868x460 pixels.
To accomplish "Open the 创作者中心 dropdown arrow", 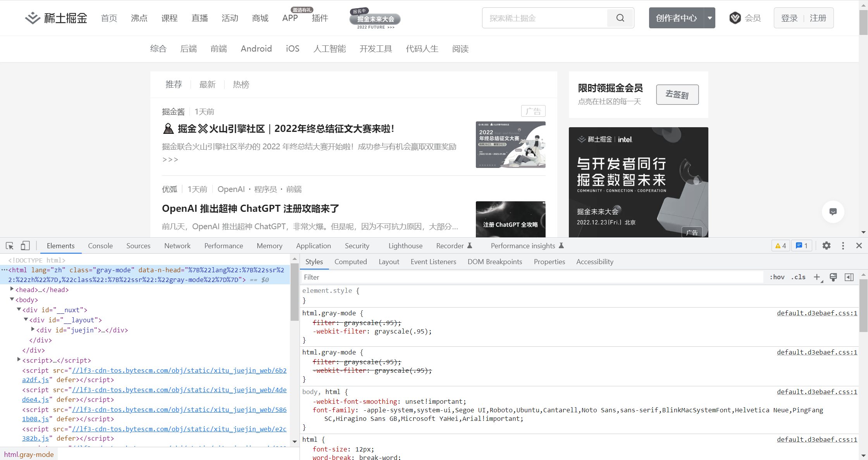I will (x=710, y=18).
